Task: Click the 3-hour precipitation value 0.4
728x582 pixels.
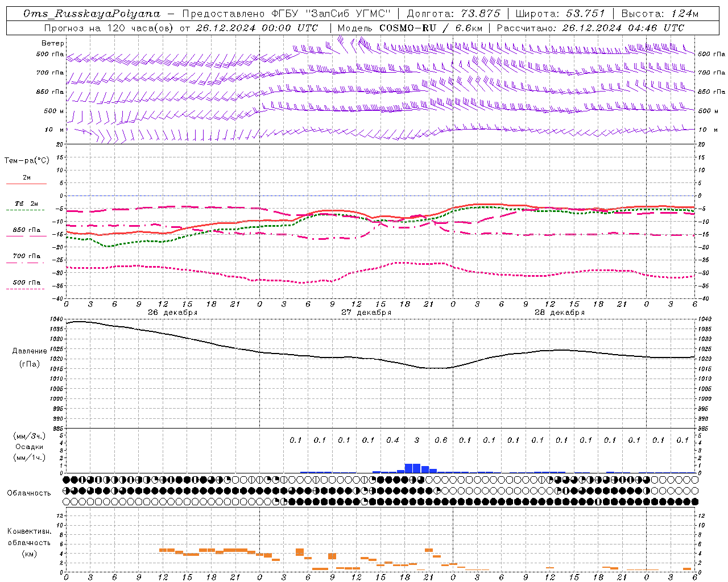Action: [x=392, y=440]
